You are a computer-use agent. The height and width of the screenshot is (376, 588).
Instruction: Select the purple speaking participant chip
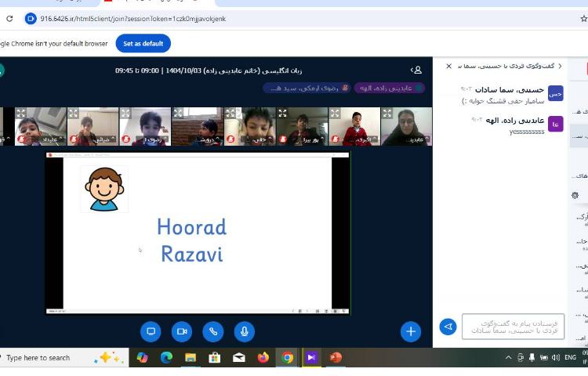coord(389,89)
